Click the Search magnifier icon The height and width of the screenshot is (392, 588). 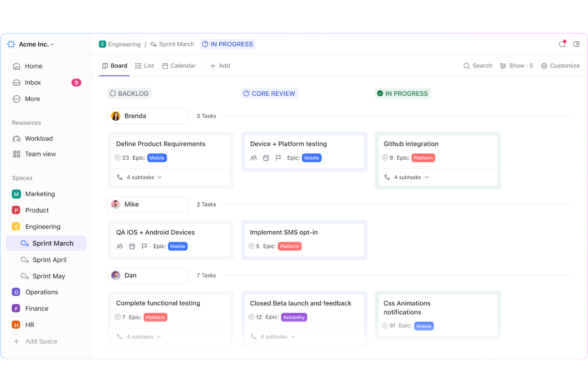coord(466,66)
